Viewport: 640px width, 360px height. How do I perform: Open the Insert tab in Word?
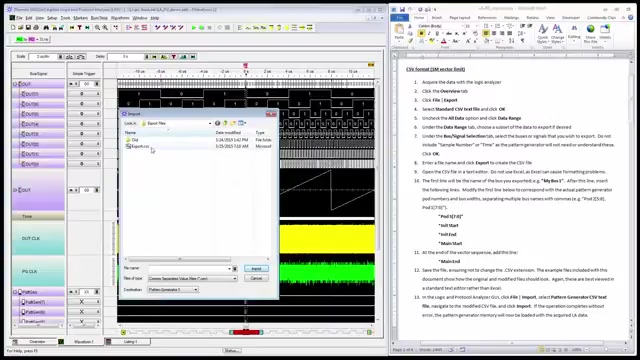pos(437,18)
